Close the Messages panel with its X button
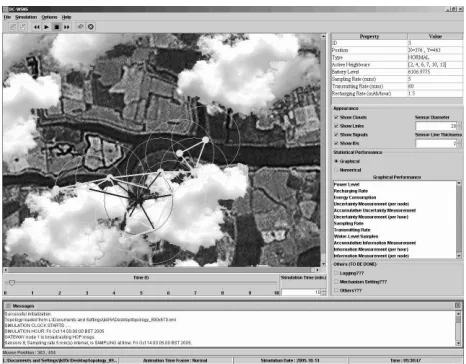 point(457,305)
